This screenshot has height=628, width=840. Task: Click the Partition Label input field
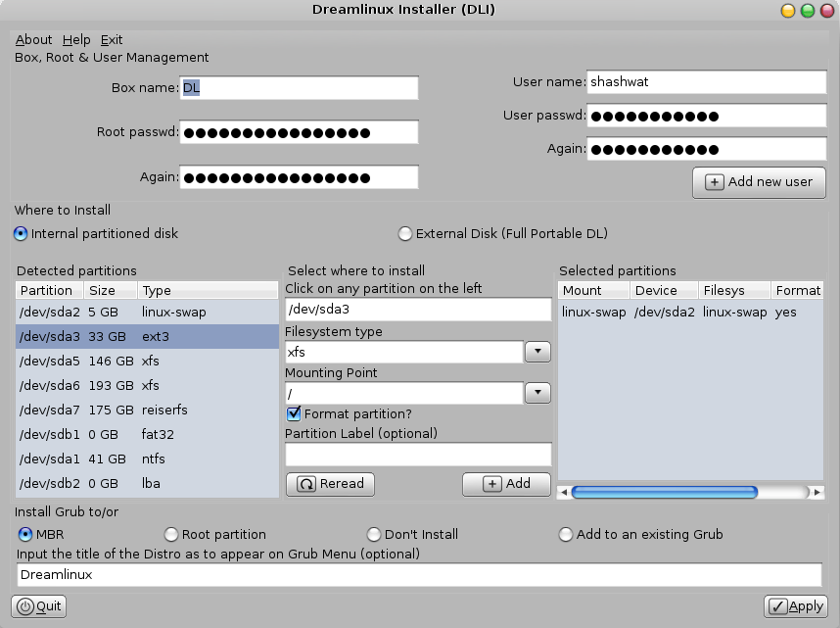(x=418, y=455)
